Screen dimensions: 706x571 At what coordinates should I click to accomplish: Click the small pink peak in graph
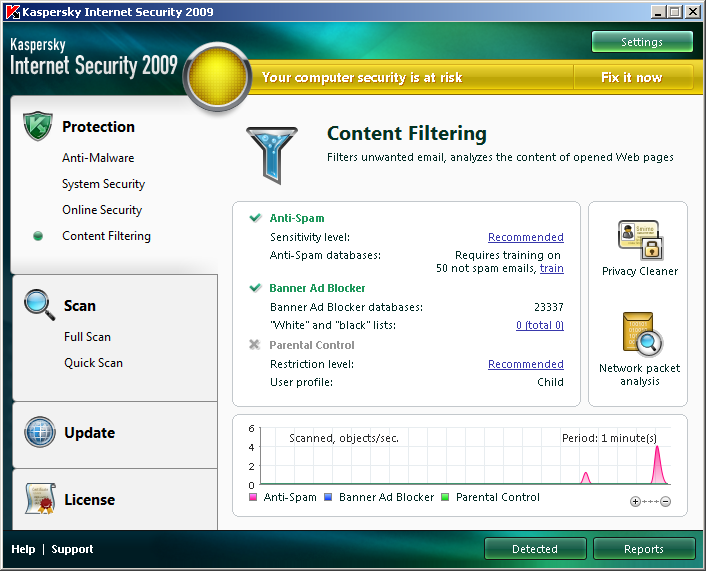point(586,478)
